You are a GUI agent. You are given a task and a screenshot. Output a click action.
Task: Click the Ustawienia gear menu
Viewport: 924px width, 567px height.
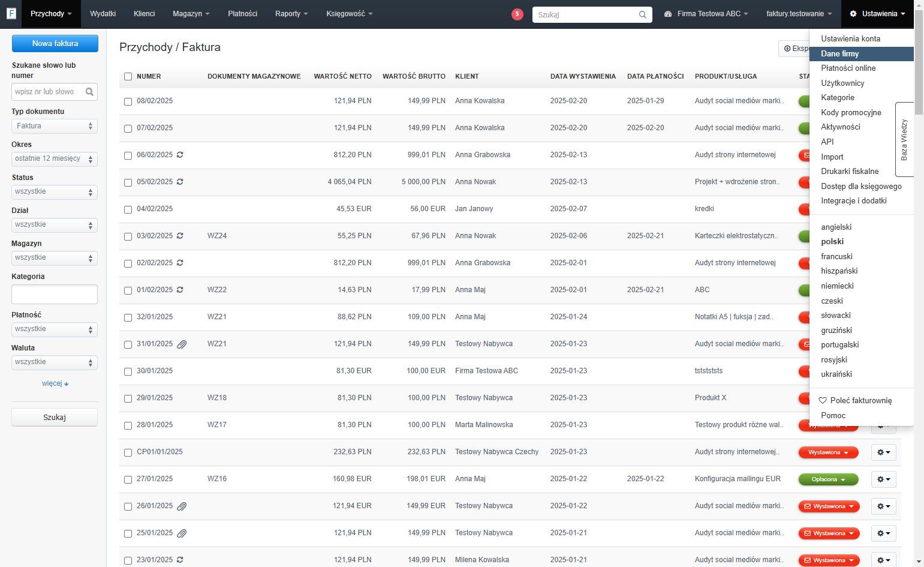click(878, 14)
